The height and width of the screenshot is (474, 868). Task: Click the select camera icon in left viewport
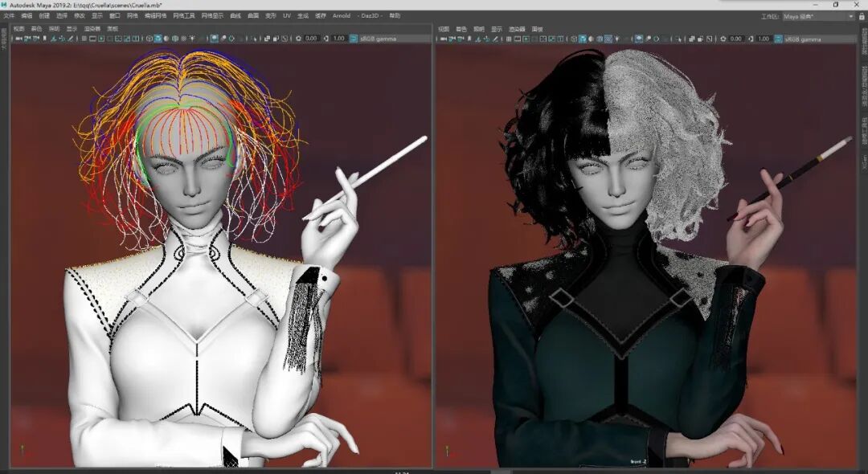coord(18,39)
